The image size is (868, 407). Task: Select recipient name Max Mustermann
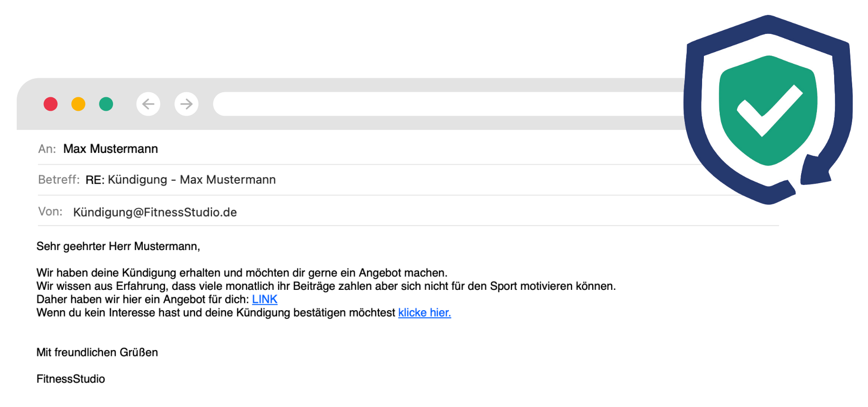[111, 149]
